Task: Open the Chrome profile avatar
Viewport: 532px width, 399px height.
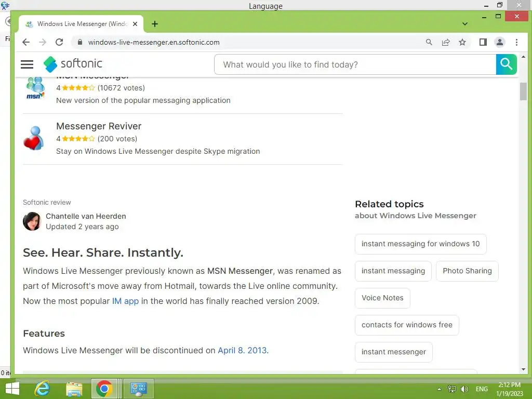Action: (500, 42)
